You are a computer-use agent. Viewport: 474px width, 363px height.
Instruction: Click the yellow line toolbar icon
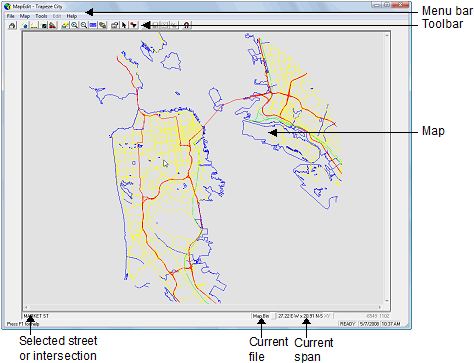click(34, 25)
